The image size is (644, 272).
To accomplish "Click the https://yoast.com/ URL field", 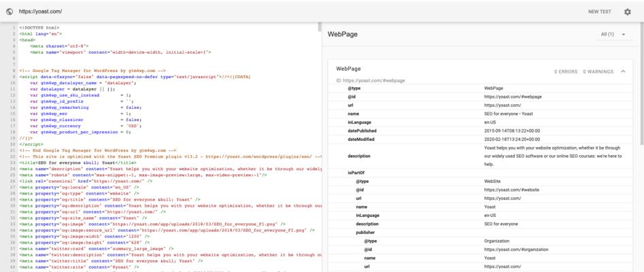I will click(x=40, y=12).
